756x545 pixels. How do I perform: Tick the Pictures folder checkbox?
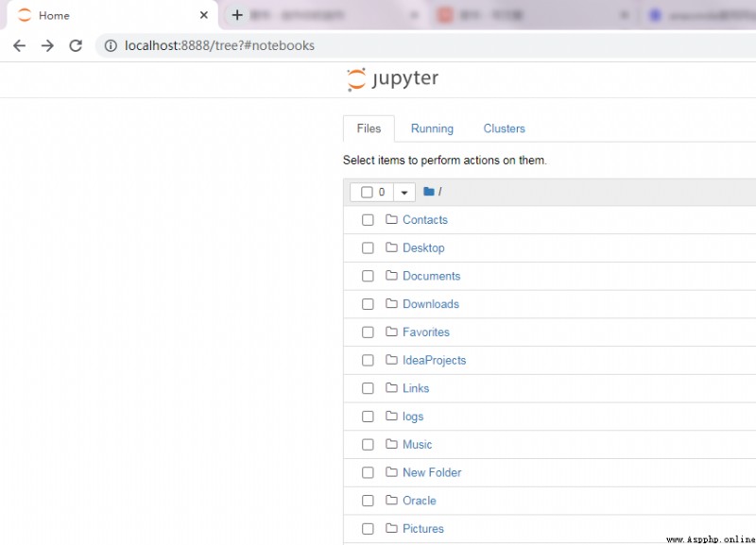[x=368, y=529]
